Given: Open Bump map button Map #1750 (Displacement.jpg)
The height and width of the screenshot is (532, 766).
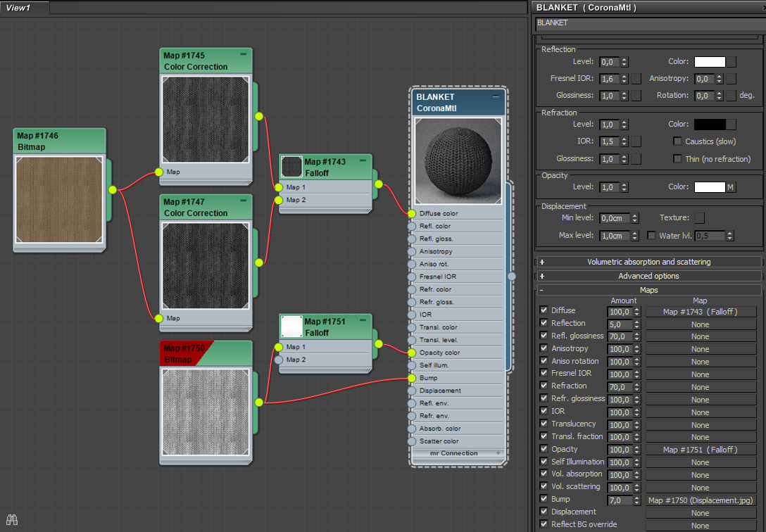Looking at the screenshot, I should [701, 500].
